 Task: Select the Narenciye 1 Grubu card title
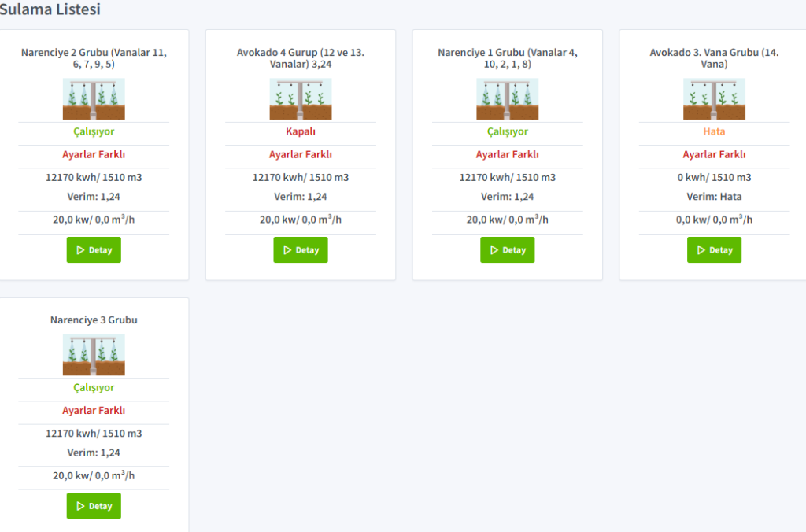pos(507,58)
